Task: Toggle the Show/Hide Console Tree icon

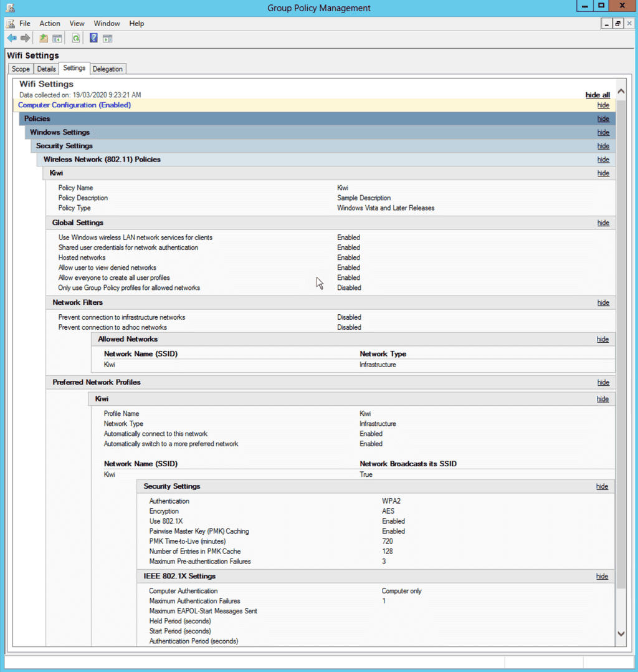Action: coord(57,39)
